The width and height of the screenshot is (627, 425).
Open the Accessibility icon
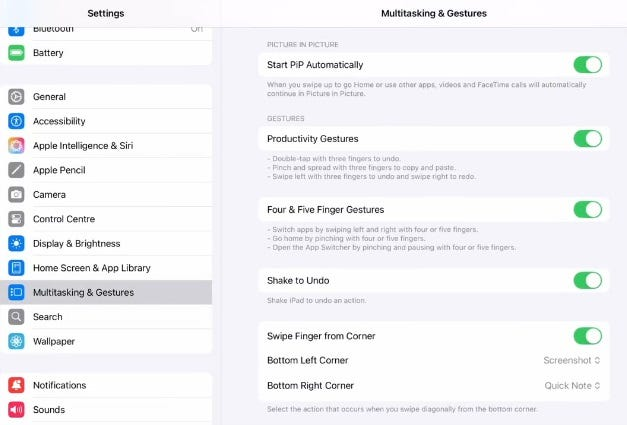point(16,121)
